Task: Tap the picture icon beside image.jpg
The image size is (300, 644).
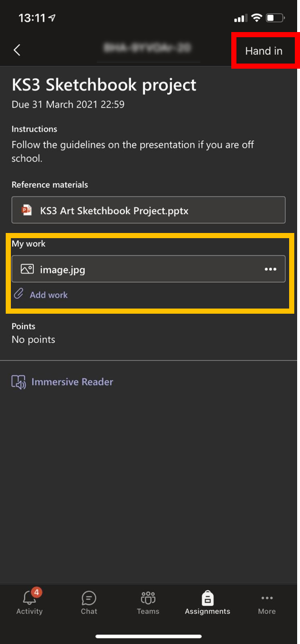Action: pos(27,269)
